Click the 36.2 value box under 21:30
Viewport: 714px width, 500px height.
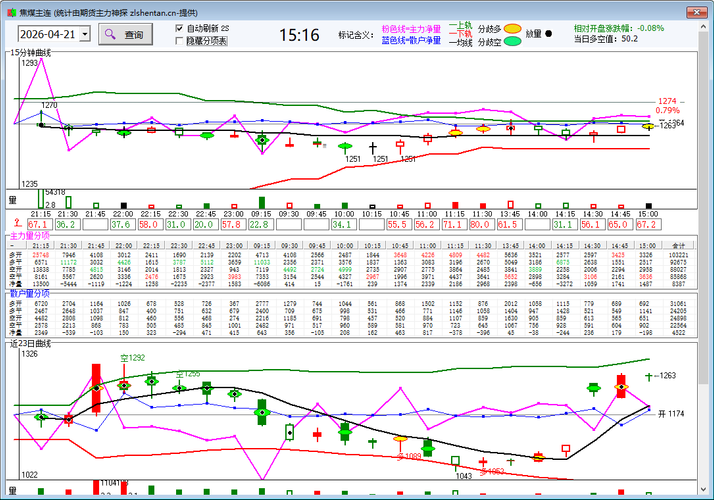click(x=67, y=224)
